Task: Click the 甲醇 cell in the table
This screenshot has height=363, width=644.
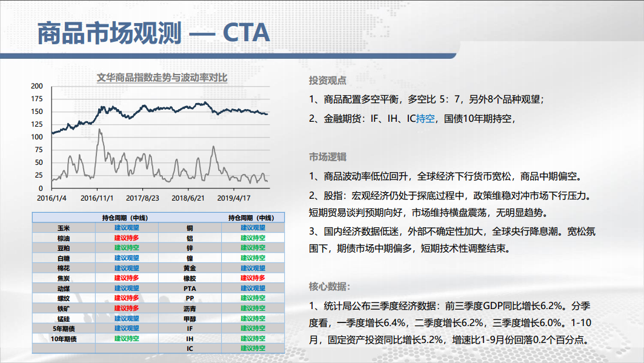Action: click(x=190, y=319)
